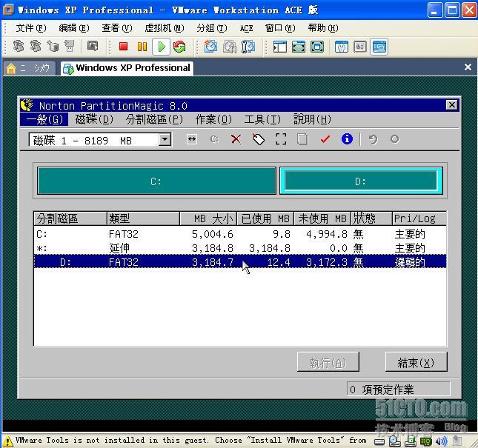Switch to the Home tab
The image size is (478, 448).
[30, 68]
